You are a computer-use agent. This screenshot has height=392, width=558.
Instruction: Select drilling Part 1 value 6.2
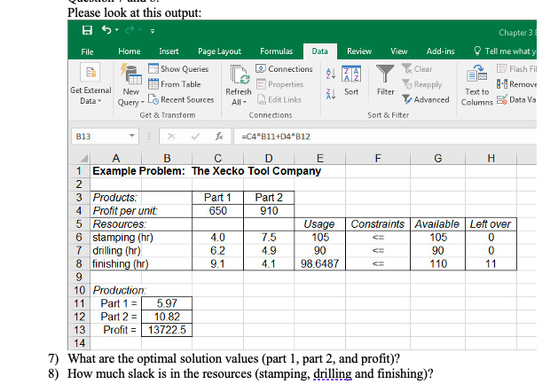[x=218, y=250]
